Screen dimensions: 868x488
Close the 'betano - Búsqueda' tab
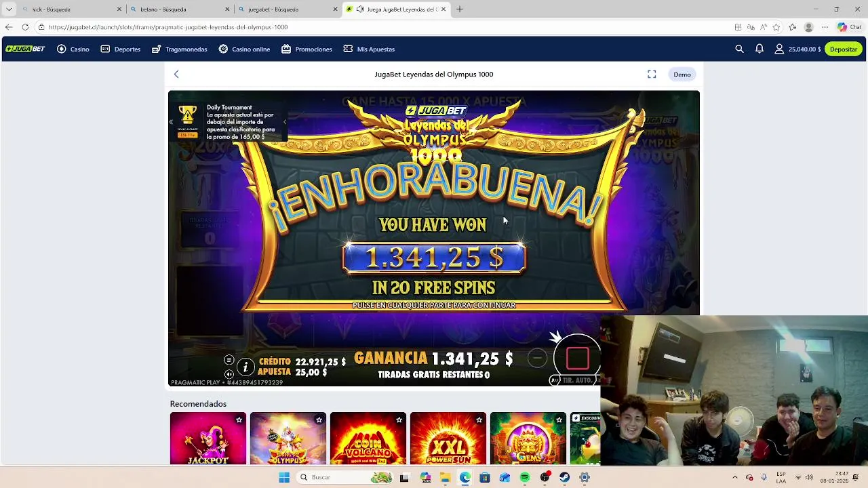(227, 9)
